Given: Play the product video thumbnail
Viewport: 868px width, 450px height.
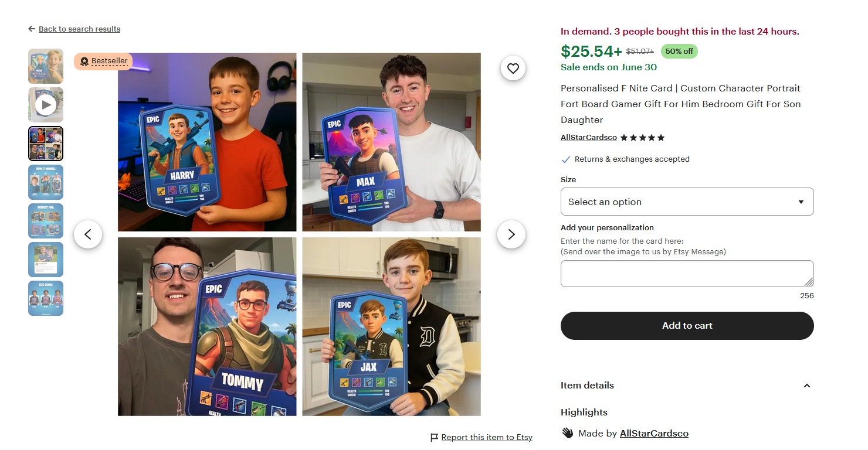Looking at the screenshot, I should (46, 105).
